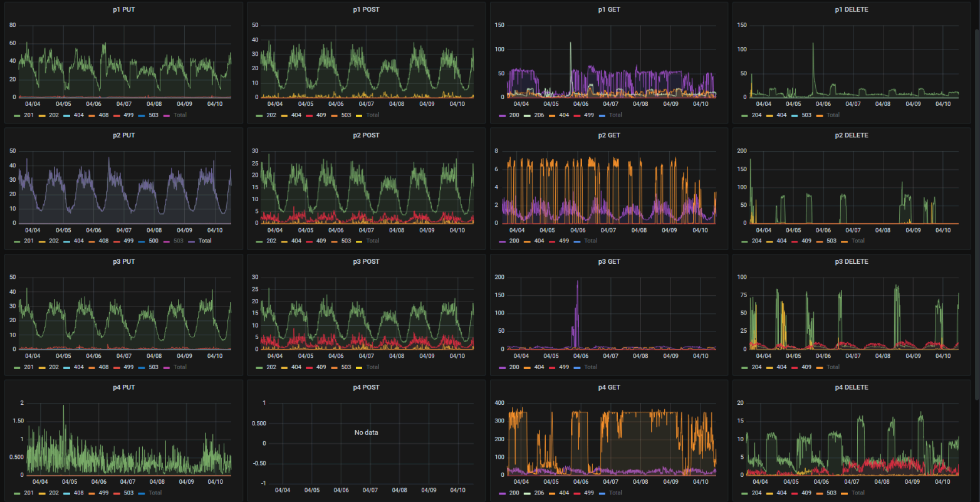
Task: Click the purple swatch beside 200 in p4 GET legend
Action: (503, 493)
